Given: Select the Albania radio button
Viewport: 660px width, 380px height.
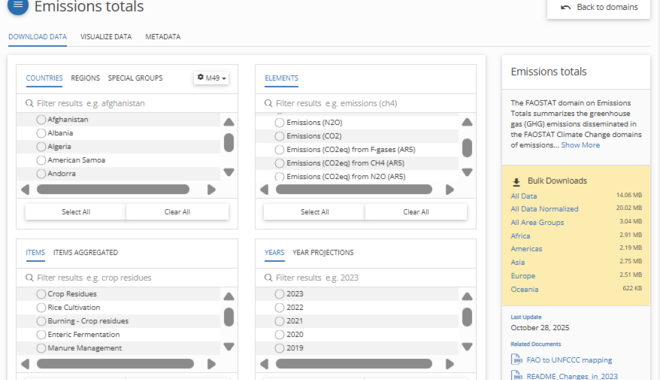Looking at the screenshot, I should pos(41,133).
